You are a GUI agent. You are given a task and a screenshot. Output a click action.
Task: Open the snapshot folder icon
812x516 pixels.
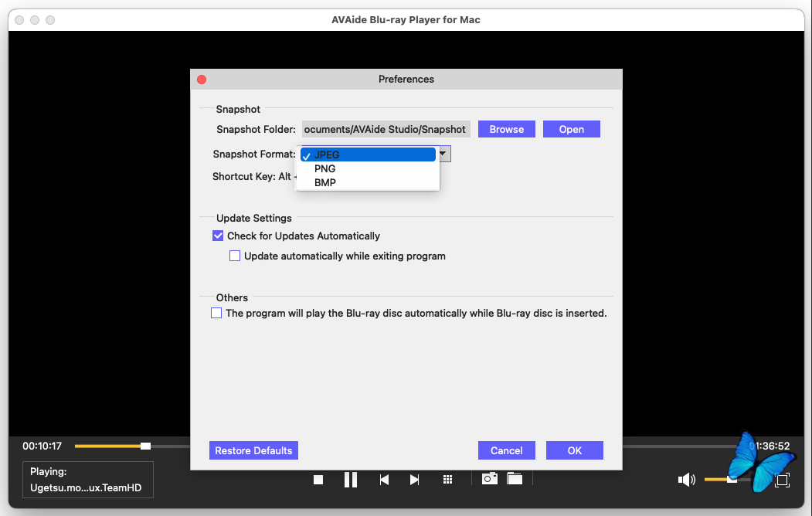(515, 479)
